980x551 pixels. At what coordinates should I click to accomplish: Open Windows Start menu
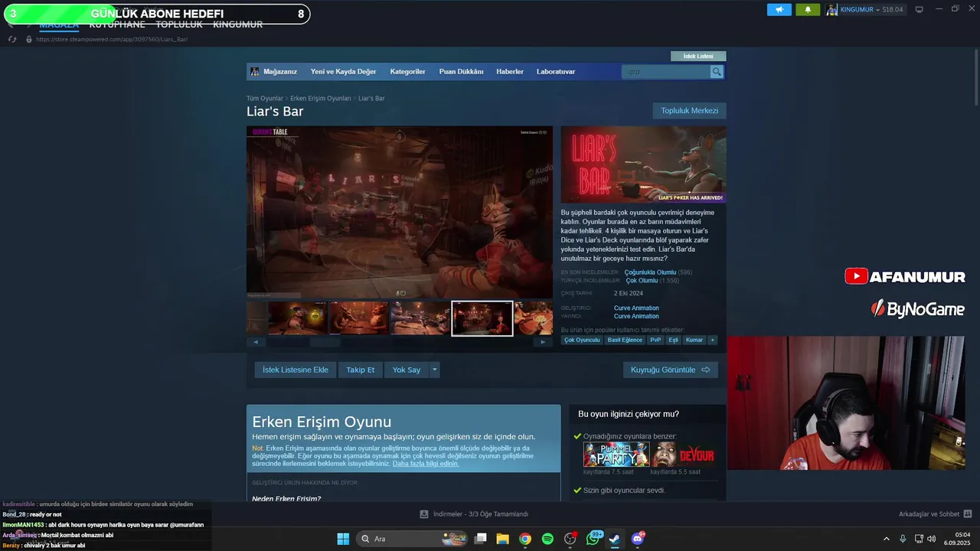pos(343,539)
